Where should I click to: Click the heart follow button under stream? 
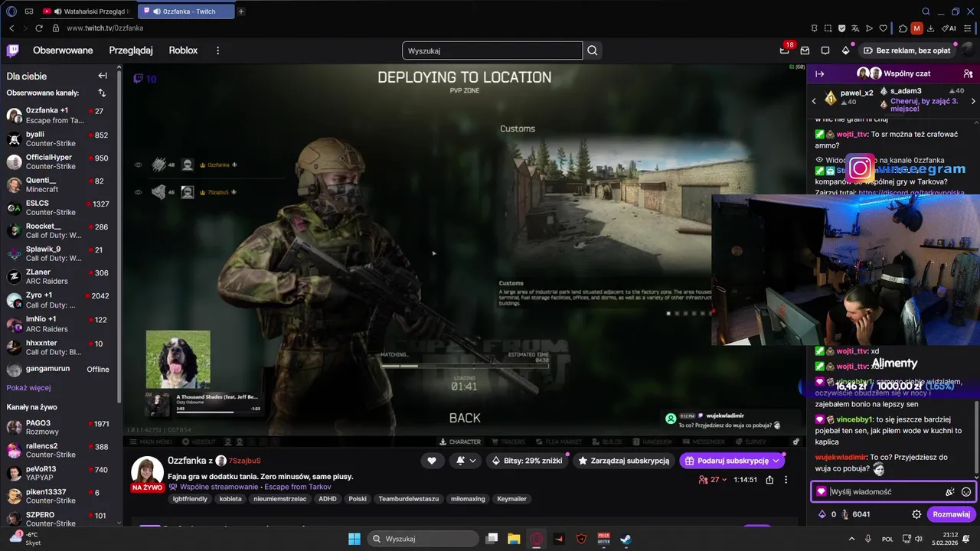(432, 461)
